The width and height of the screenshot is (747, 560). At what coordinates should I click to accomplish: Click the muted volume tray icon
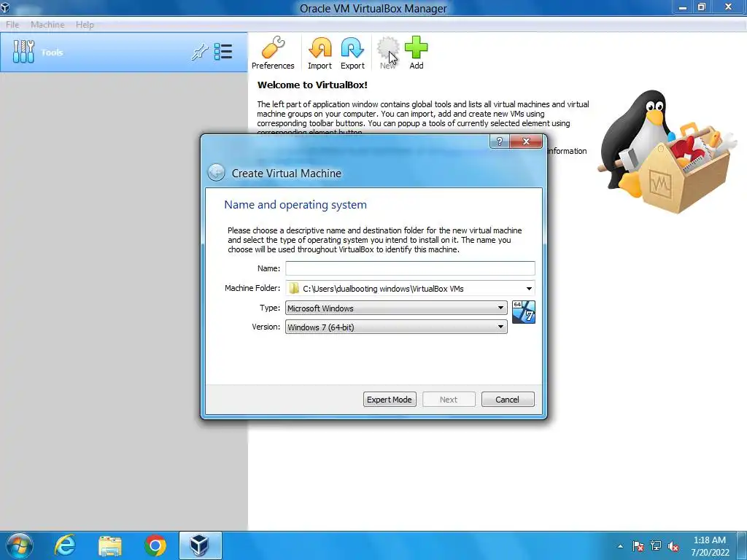673,546
